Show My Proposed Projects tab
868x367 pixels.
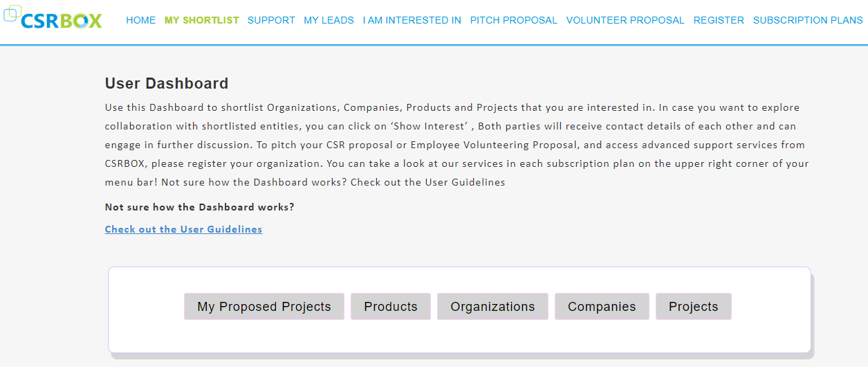click(264, 307)
